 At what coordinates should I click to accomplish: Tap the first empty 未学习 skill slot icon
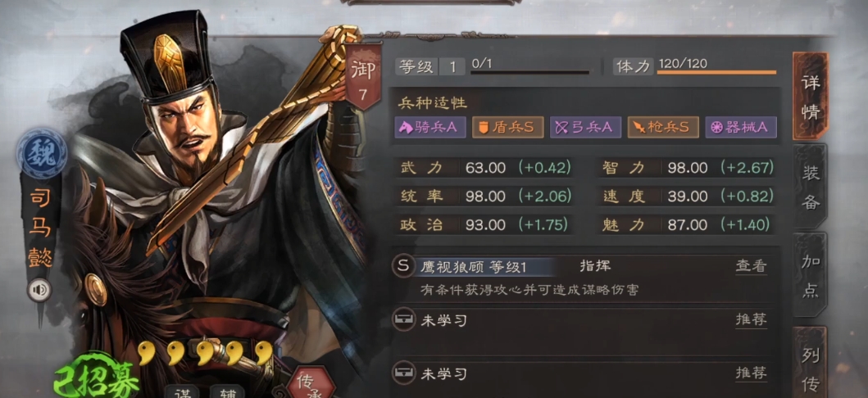[403, 319]
